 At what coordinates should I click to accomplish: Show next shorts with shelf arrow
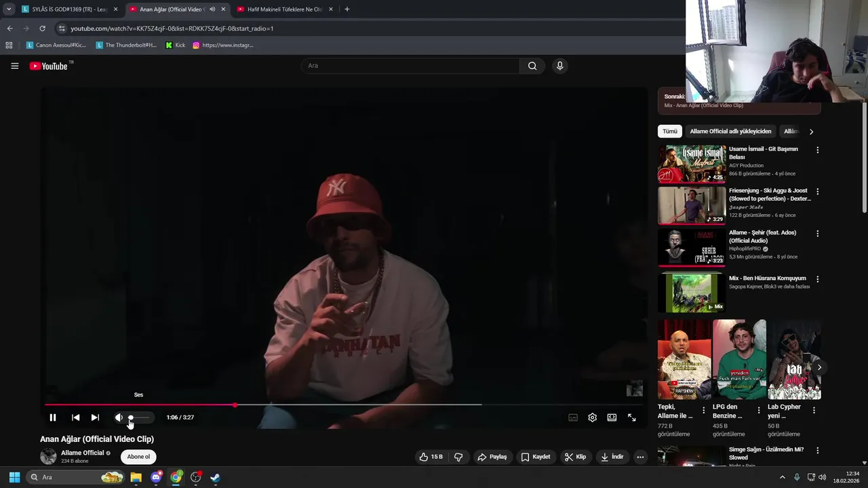tap(819, 367)
